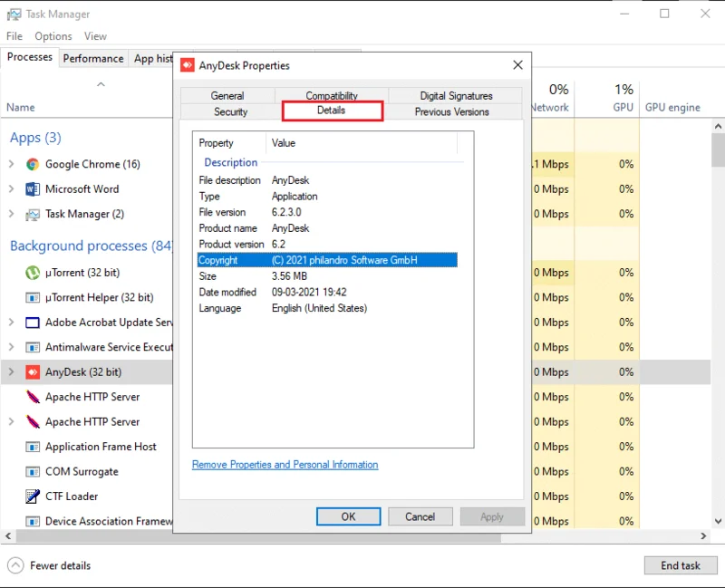
Task: Select the first Apache HTTP Server feather icon
Action: (33, 397)
